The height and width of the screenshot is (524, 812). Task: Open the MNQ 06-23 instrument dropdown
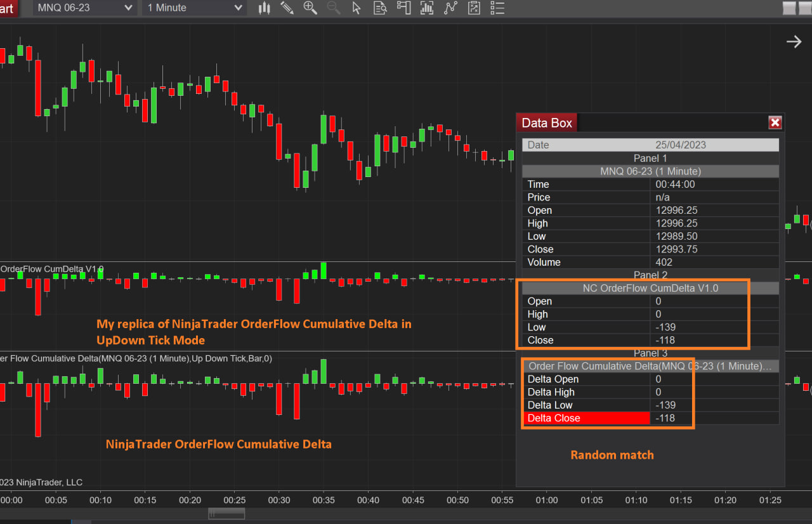[x=84, y=8]
